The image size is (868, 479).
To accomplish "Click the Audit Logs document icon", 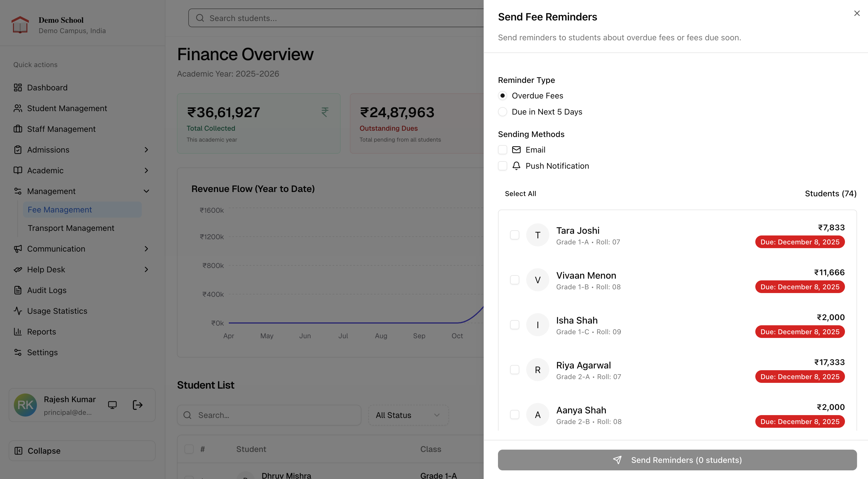I will pos(18,290).
